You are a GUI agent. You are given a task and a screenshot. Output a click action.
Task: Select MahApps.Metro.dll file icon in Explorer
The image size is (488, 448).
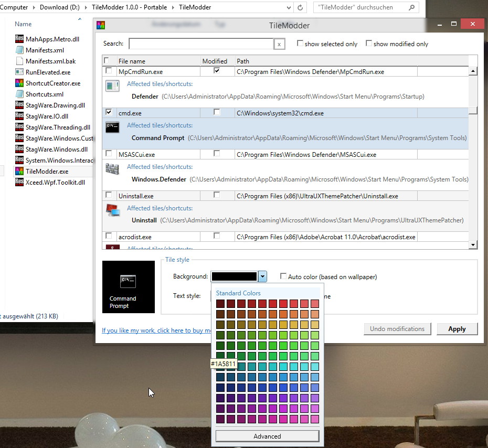(x=19, y=39)
